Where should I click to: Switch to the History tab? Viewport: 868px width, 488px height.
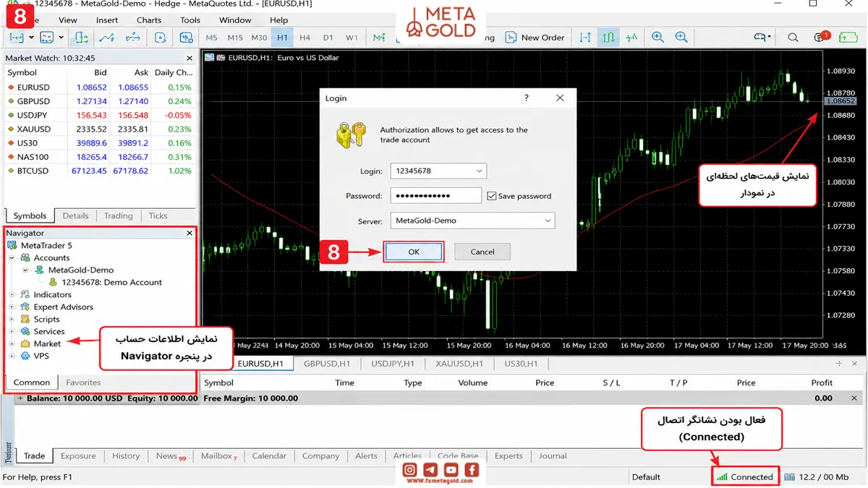(126, 456)
